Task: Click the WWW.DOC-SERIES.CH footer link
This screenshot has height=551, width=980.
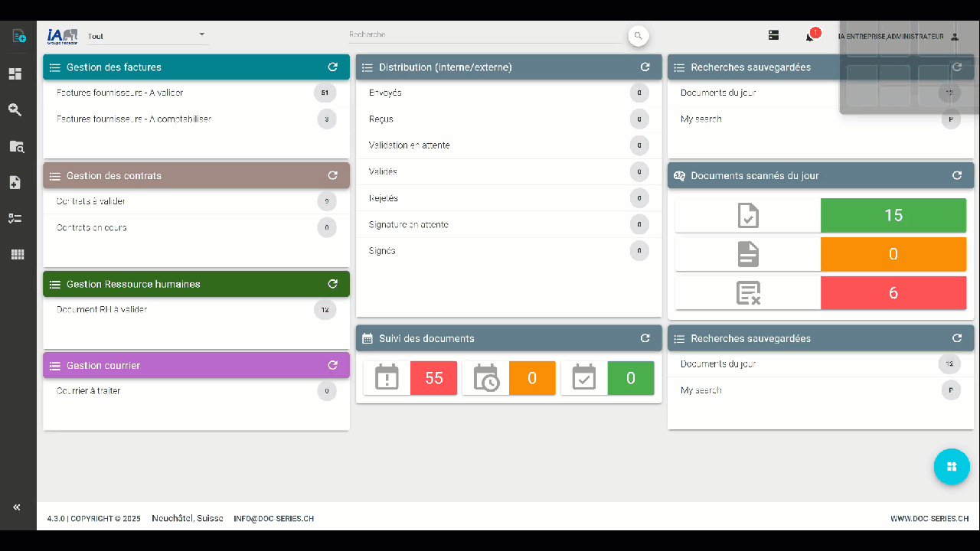Action: click(x=929, y=519)
